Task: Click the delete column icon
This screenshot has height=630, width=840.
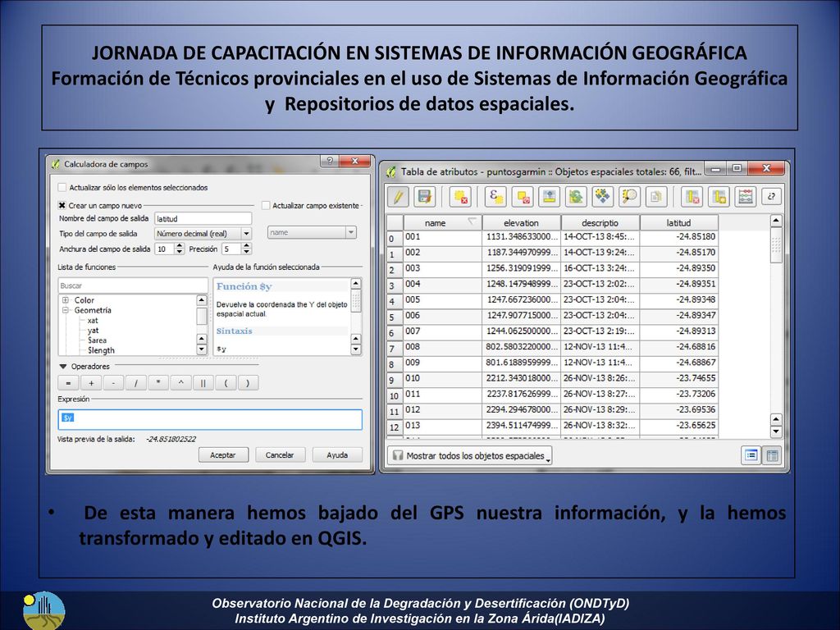Action: 692,197
